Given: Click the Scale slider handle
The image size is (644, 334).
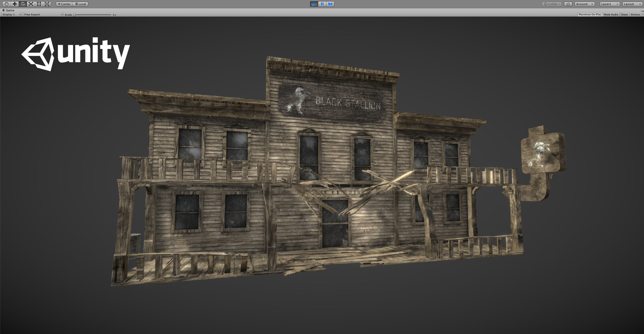Looking at the screenshot, I should pyautogui.click(x=74, y=15).
